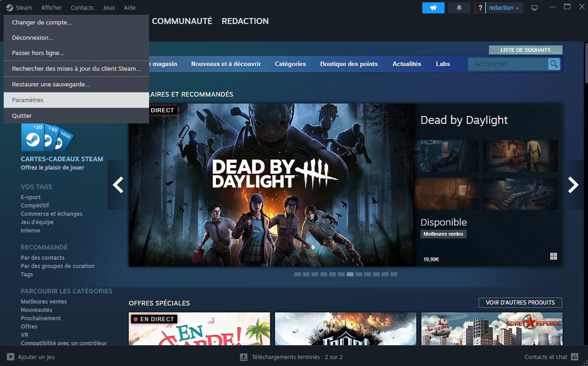
Task: Browse Meilleures ventes category
Action: click(x=44, y=302)
